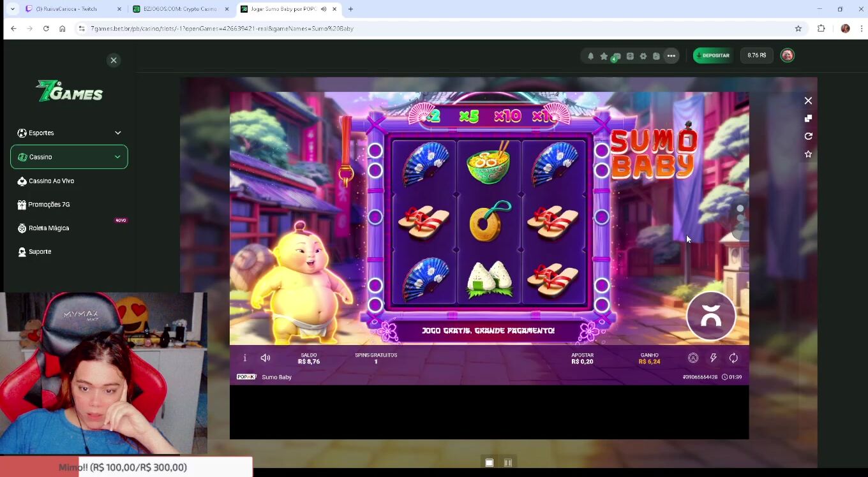Image resolution: width=868 pixels, height=477 pixels.
Task: Open favorites star in header
Action: click(x=604, y=56)
